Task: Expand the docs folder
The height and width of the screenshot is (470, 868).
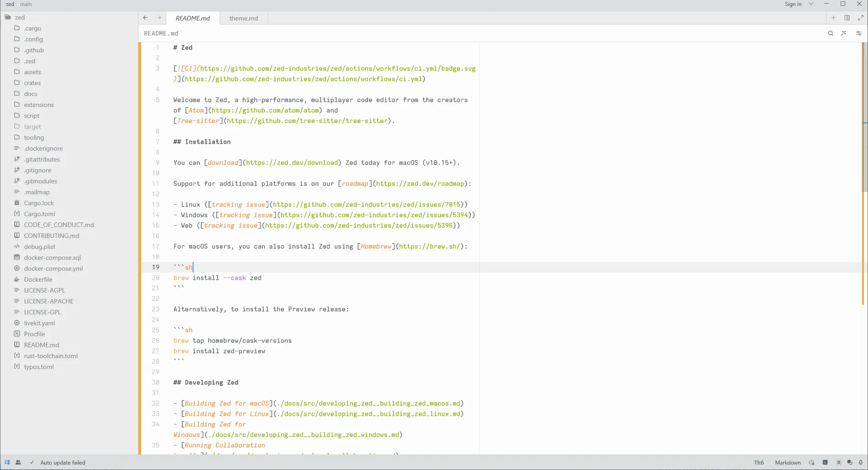Action: pyautogui.click(x=30, y=94)
